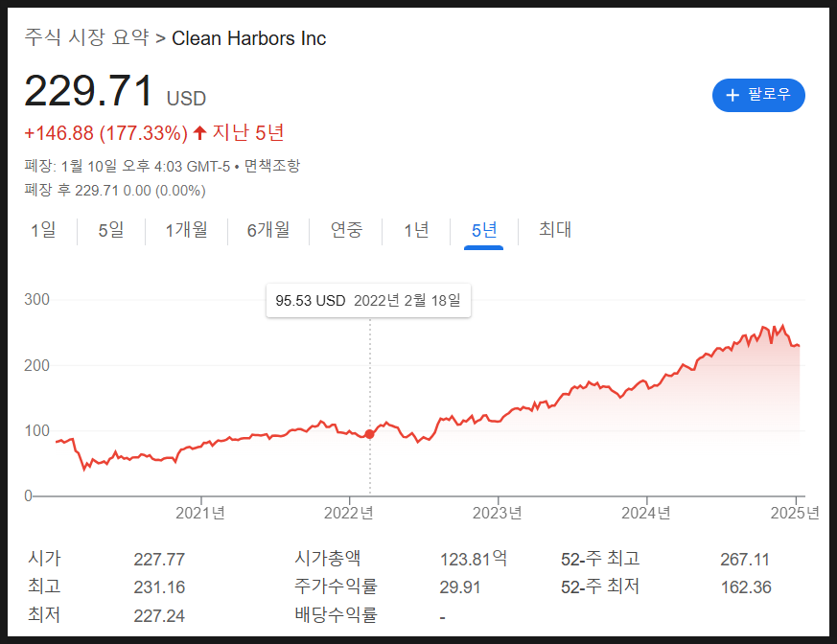The height and width of the screenshot is (644, 837).
Task: Select the 1일 time range tab
Action: click(x=43, y=230)
